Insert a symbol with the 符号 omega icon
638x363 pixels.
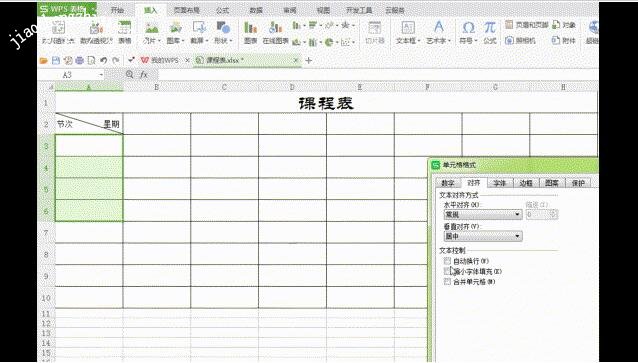pos(468,28)
